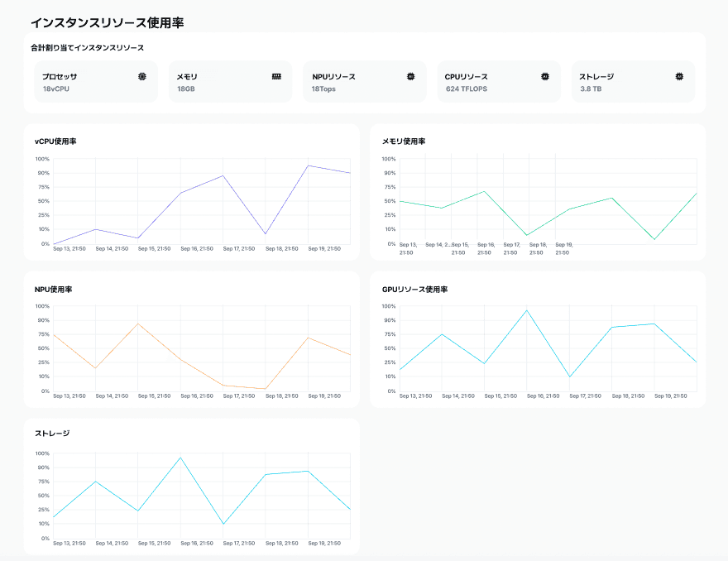Click the GPUリソース使用率 chart heading
The width and height of the screenshot is (728, 561).
coord(414,290)
